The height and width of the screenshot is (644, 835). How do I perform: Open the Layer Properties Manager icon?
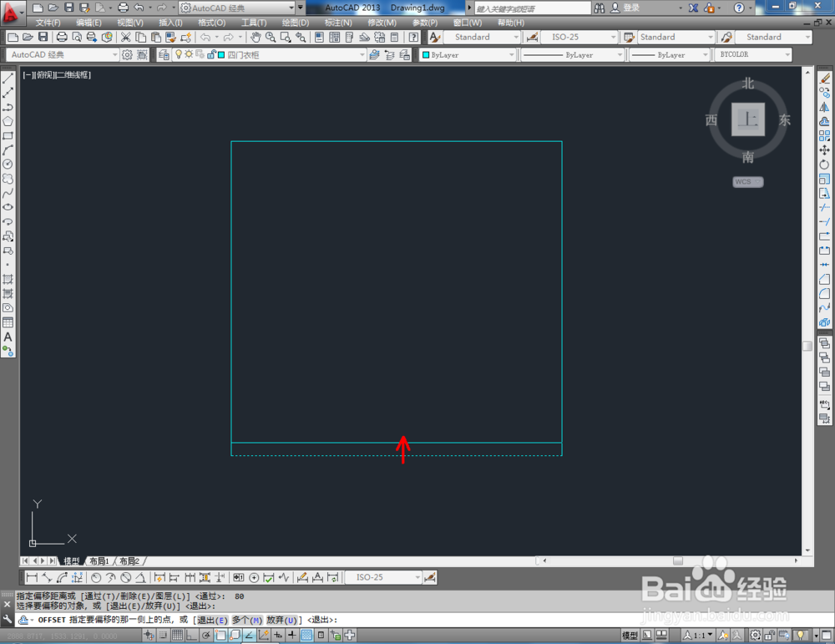pos(164,55)
